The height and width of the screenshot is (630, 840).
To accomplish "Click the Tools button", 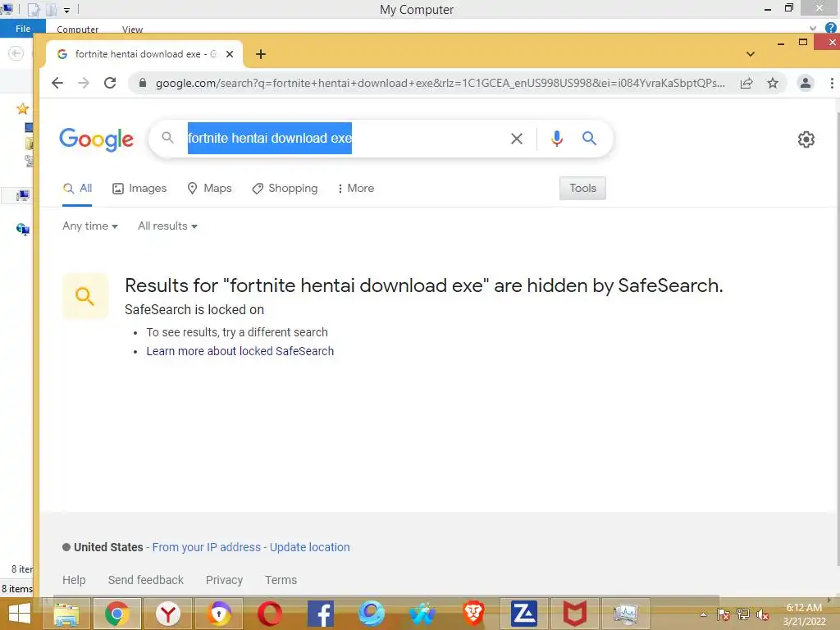I will click(582, 189).
